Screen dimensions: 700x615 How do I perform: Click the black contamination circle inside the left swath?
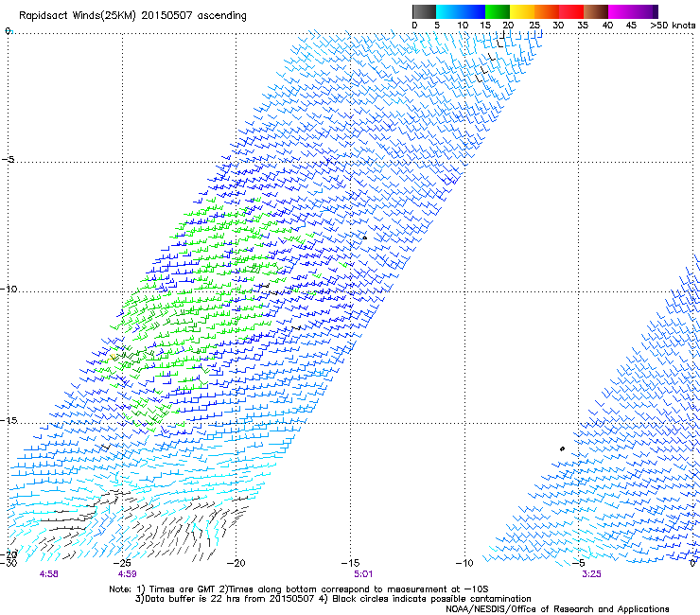(365, 237)
